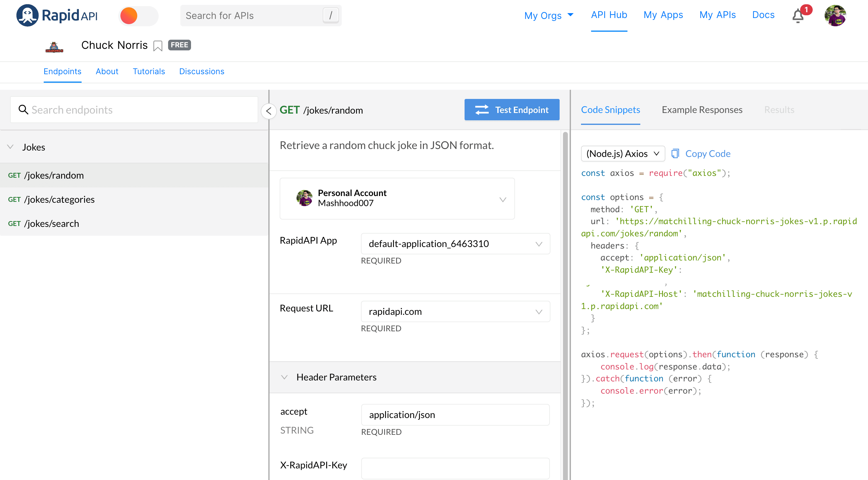Open the Docs link
The height and width of the screenshot is (480, 868).
(763, 15)
